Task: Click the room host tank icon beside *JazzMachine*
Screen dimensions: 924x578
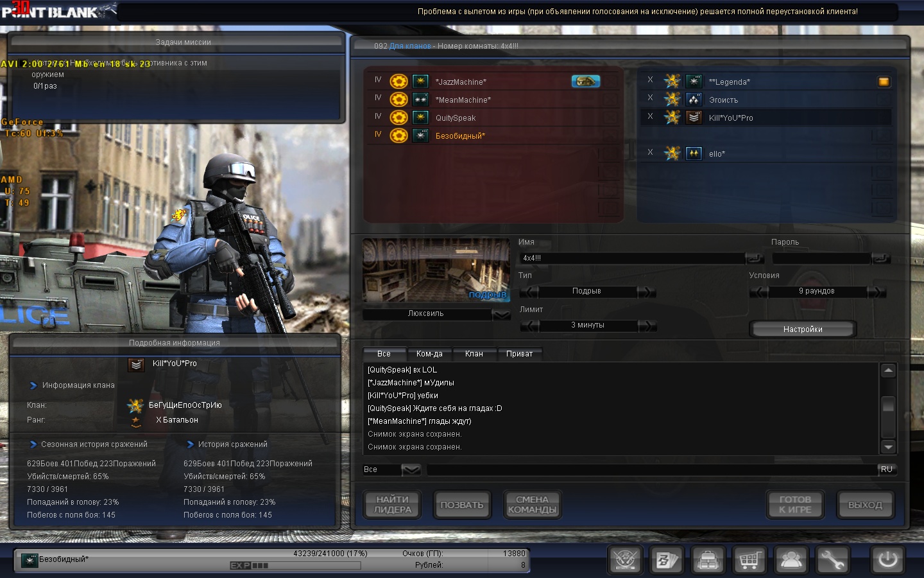Action: (x=586, y=81)
